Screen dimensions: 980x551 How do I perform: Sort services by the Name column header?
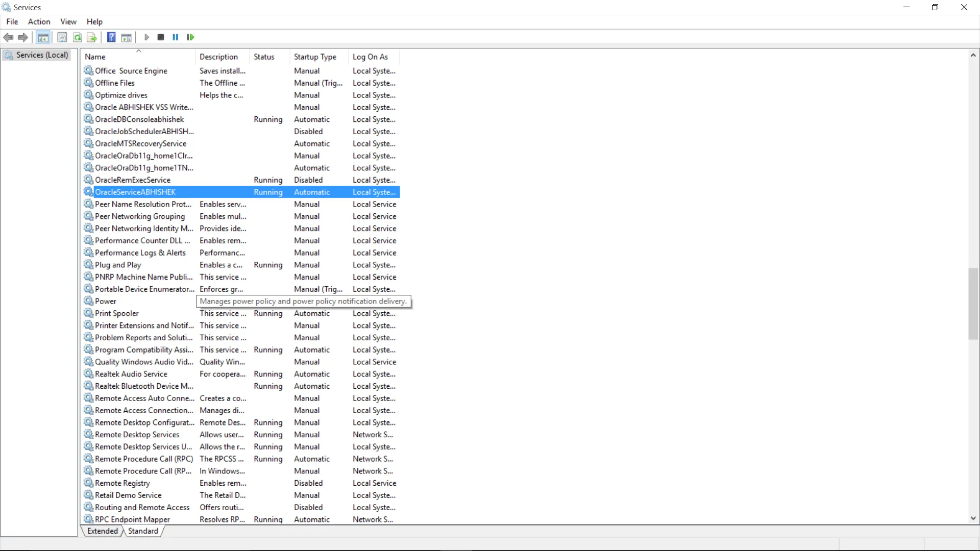point(95,57)
